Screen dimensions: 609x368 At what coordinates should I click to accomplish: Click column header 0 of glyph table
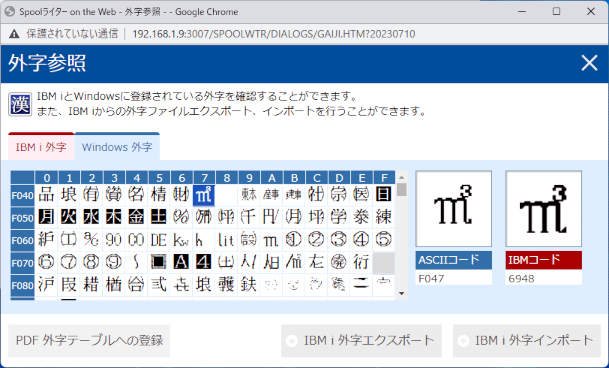pyautogui.click(x=46, y=178)
